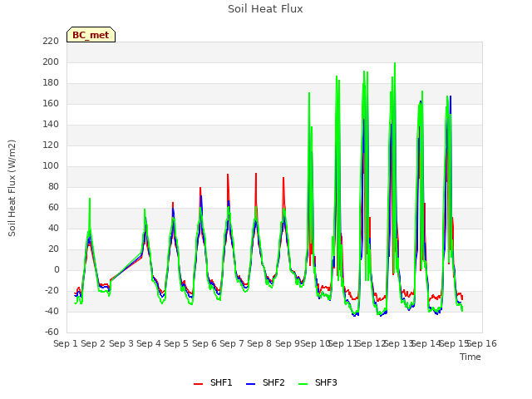Click the 180 y-axis tick label
Screen dimensions: 532x399
point(51,83)
